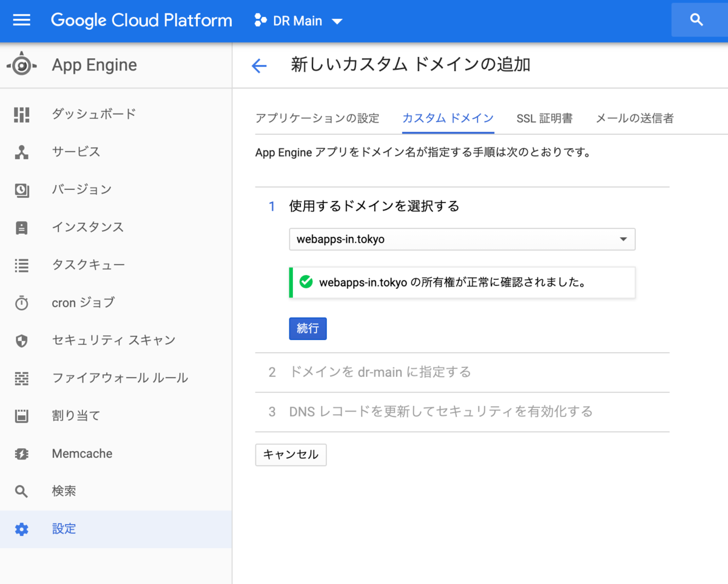Image resolution: width=728 pixels, height=584 pixels.
Task: Click the キャンセル button
Action: [x=291, y=455]
